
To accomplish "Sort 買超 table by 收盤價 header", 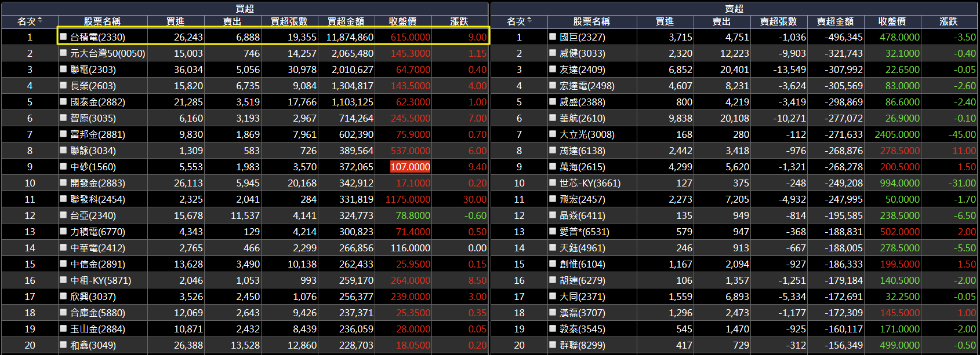I will (402, 21).
